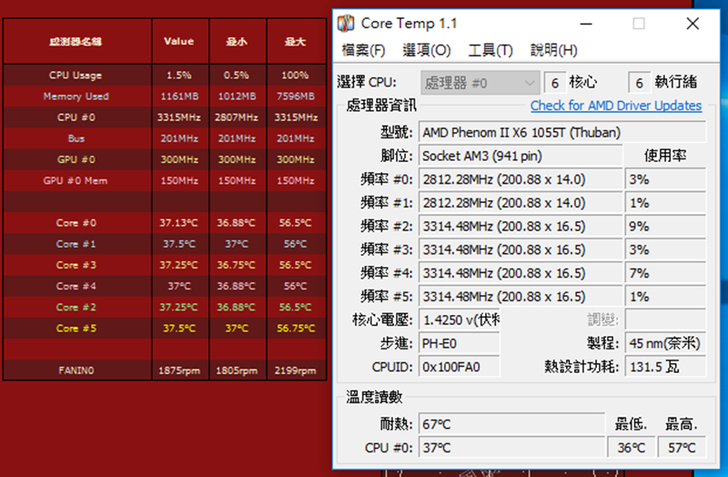Open the 說明(H) menu
Image resolution: width=728 pixels, height=477 pixels.
click(553, 50)
